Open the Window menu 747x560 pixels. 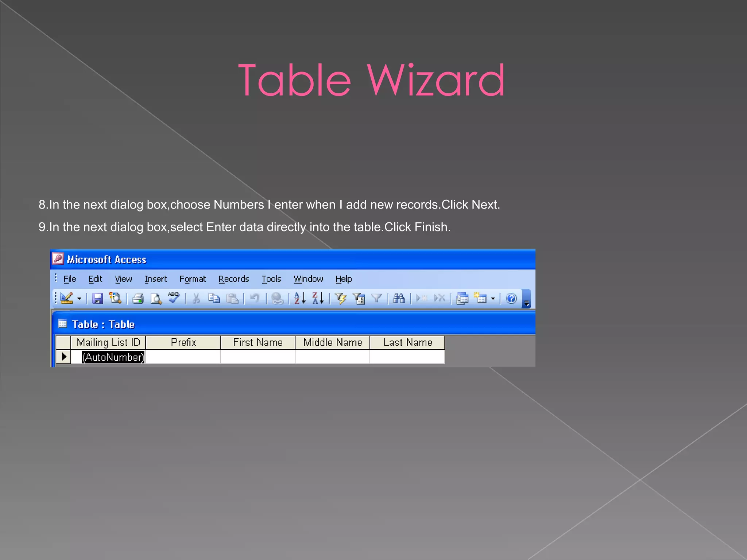[x=308, y=279]
